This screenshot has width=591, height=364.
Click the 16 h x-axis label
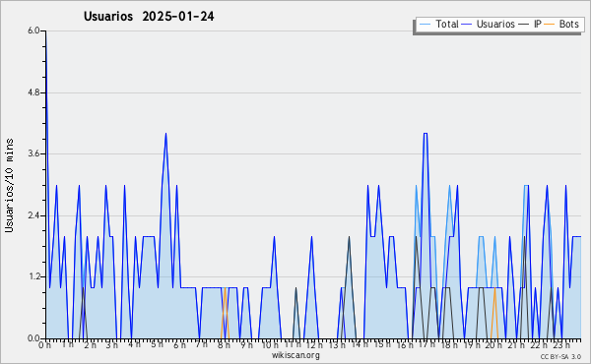click(405, 344)
